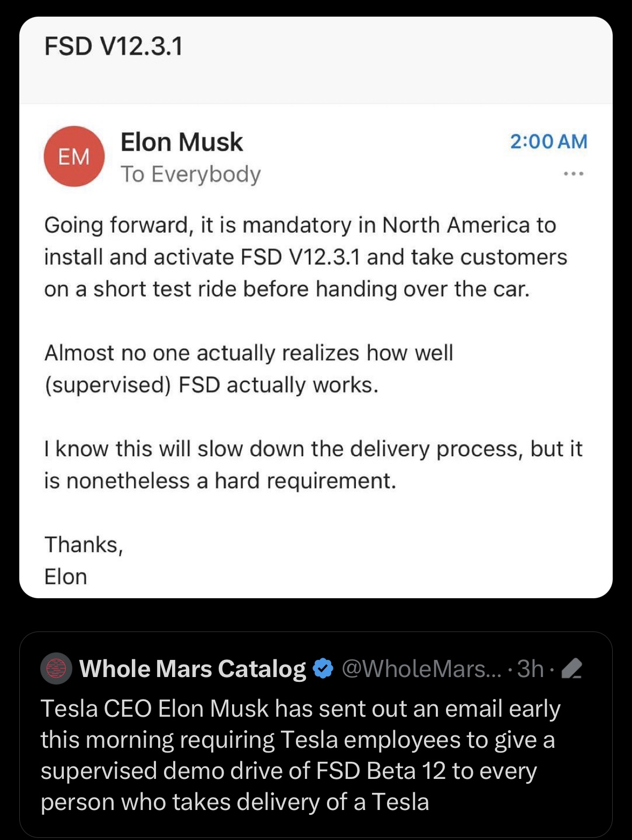
Task: Click the @WholeMars handle
Action: pyautogui.click(x=421, y=669)
